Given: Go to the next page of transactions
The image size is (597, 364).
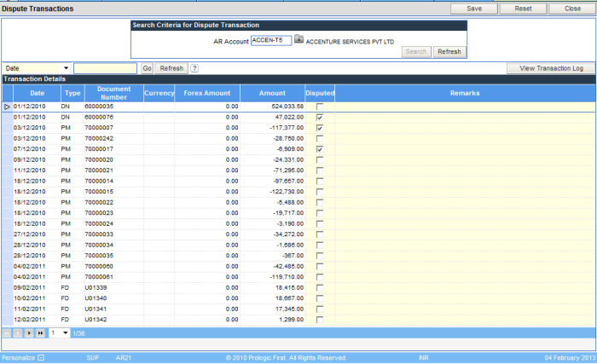Looking at the screenshot, I should tap(29, 332).
